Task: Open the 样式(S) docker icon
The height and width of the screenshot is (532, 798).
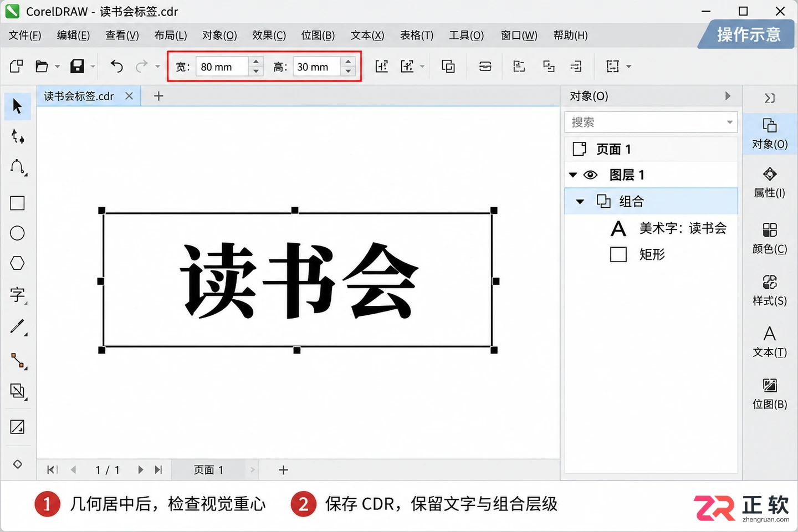Action: pyautogui.click(x=770, y=290)
